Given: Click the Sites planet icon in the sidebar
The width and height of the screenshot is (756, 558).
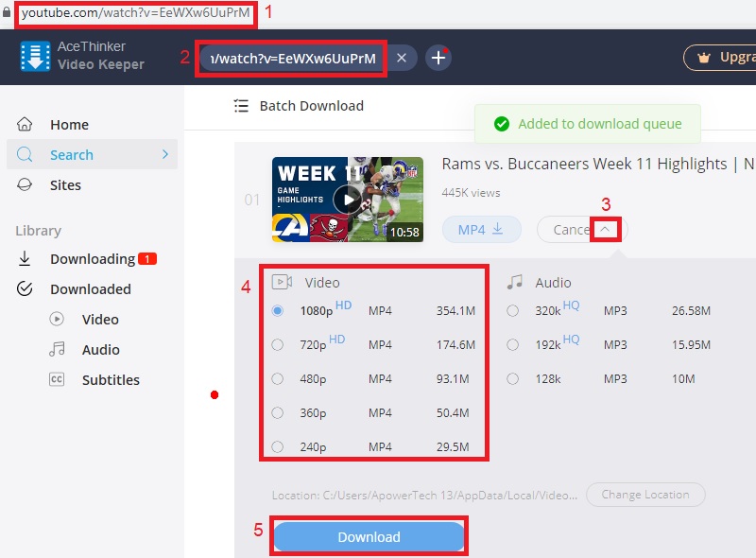Looking at the screenshot, I should coord(25,184).
